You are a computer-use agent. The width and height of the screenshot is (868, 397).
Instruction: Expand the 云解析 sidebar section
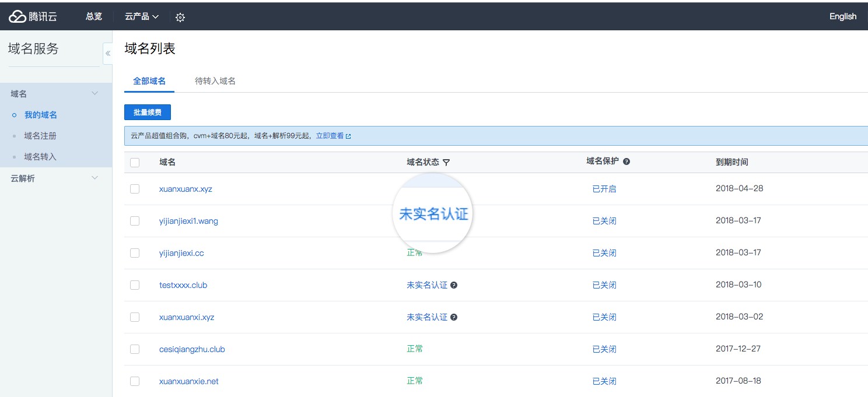click(95, 178)
